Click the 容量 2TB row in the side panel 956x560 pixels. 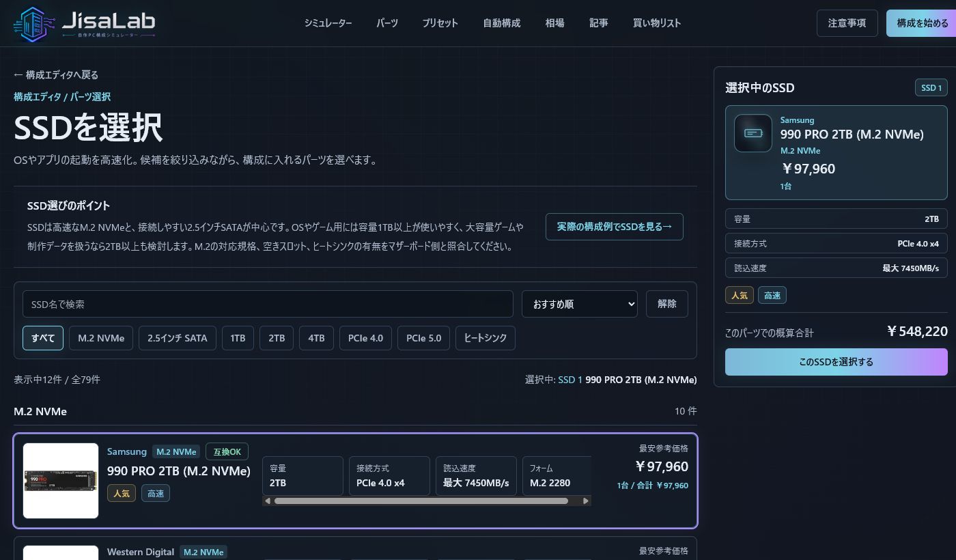point(836,219)
